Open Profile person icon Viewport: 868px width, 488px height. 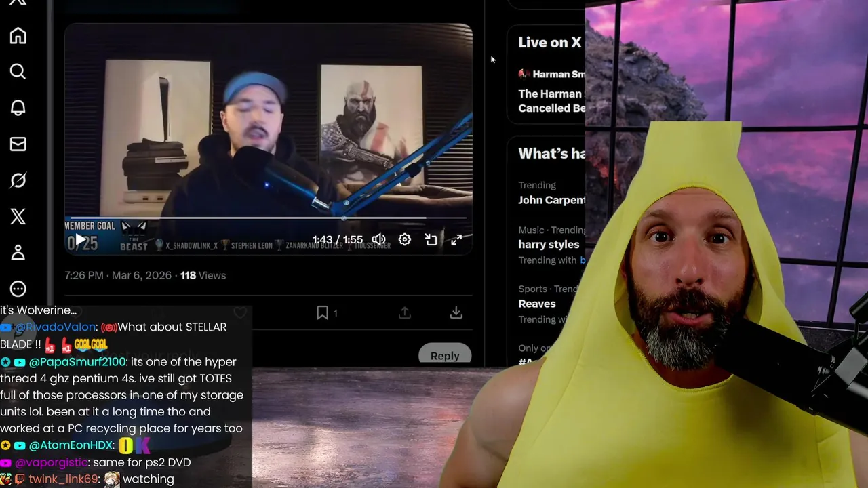pyautogui.click(x=18, y=252)
